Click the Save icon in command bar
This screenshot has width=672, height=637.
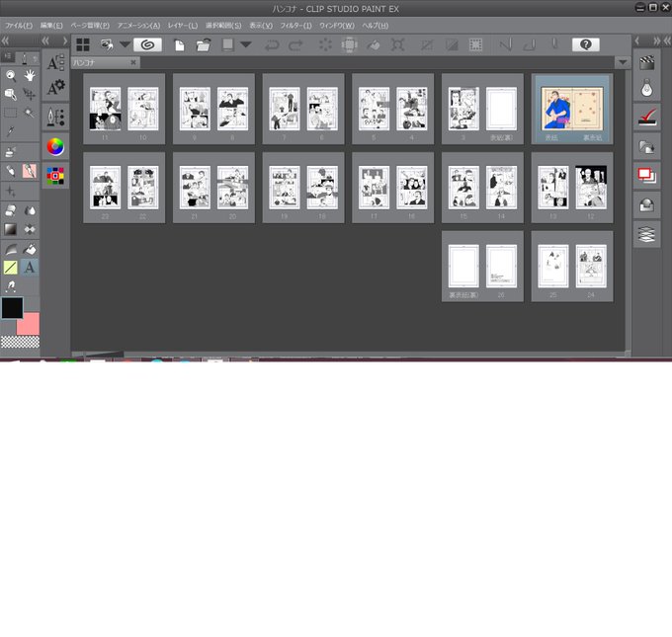coord(227,45)
